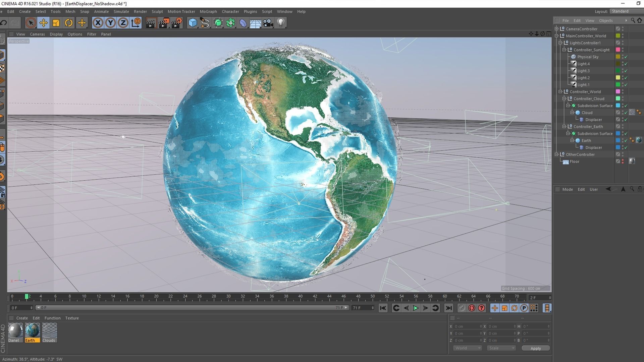Expand the CameraController tree node
This screenshot has height=362, width=644.
point(557,29)
